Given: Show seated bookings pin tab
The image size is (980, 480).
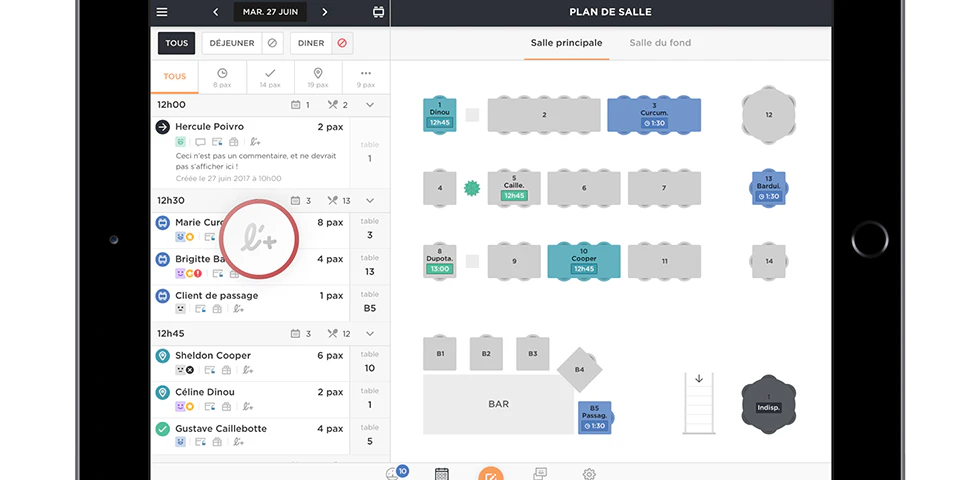Looking at the screenshot, I should pos(318,78).
